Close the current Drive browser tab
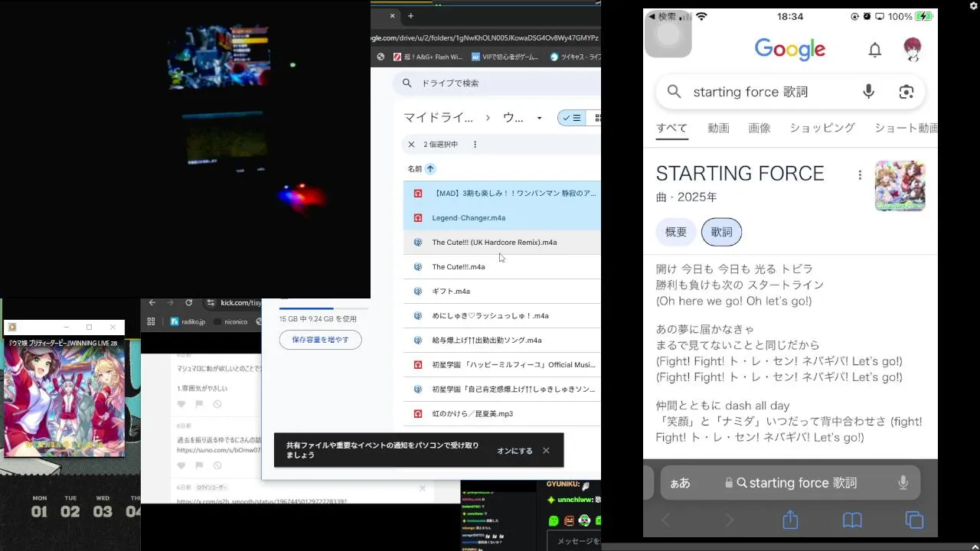This screenshot has height=551, width=980. [x=393, y=15]
